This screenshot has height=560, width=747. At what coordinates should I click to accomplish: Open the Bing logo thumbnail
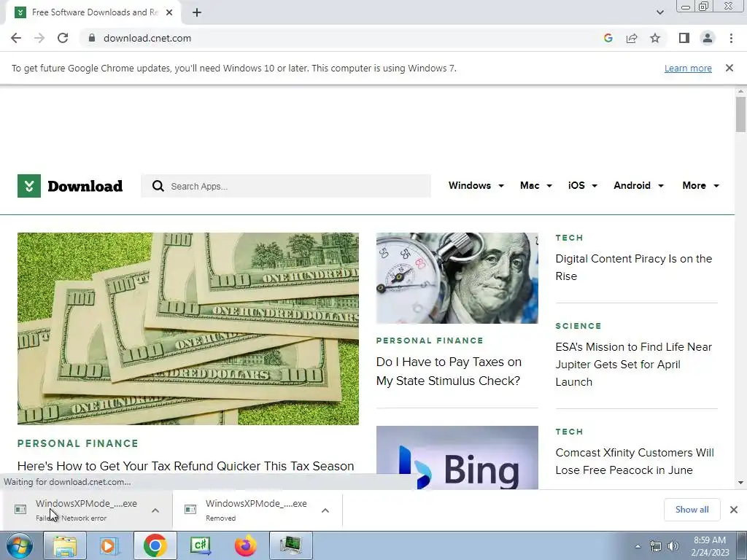click(x=457, y=457)
